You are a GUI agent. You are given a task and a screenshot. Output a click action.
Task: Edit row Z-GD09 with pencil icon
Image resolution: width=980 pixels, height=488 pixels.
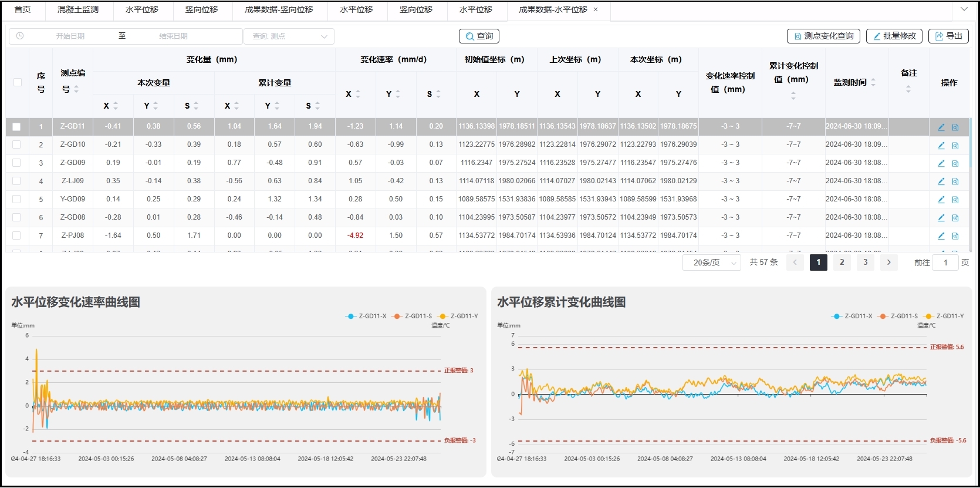[941, 163]
